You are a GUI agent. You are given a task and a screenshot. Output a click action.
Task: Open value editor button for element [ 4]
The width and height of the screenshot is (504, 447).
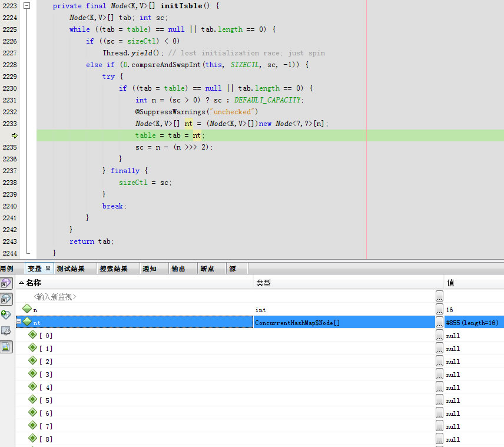click(x=439, y=386)
